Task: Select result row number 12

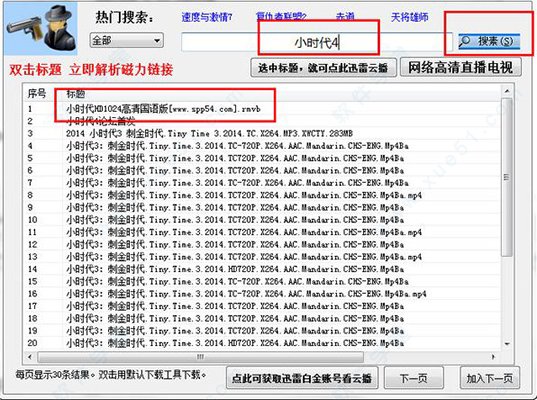Action: pyautogui.click(x=263, y=244)
